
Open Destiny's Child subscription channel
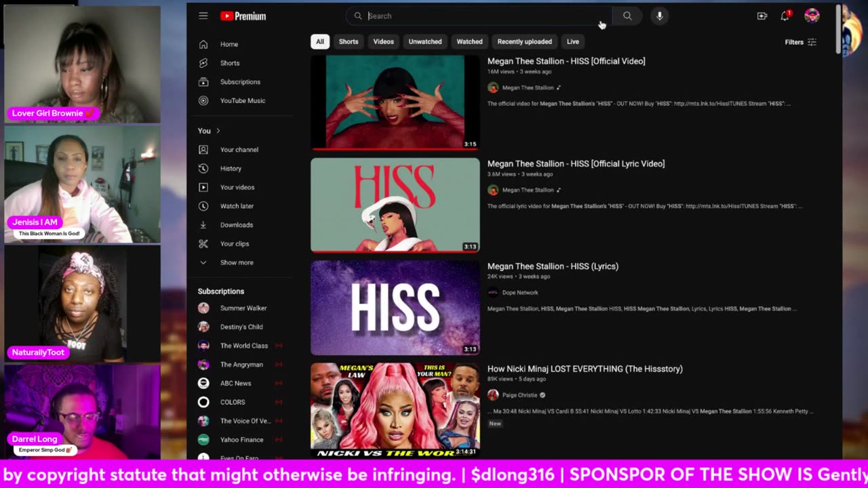tap(241, 327)
